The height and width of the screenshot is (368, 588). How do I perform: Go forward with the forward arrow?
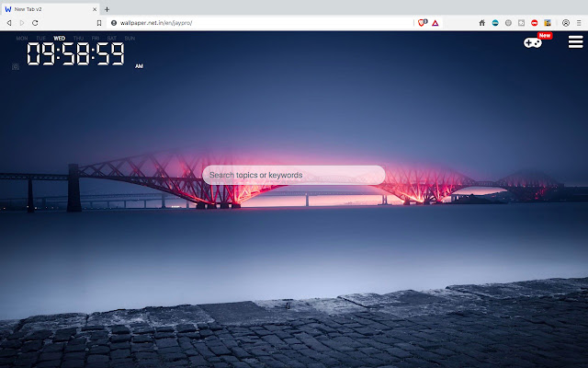tap(22, 23)
